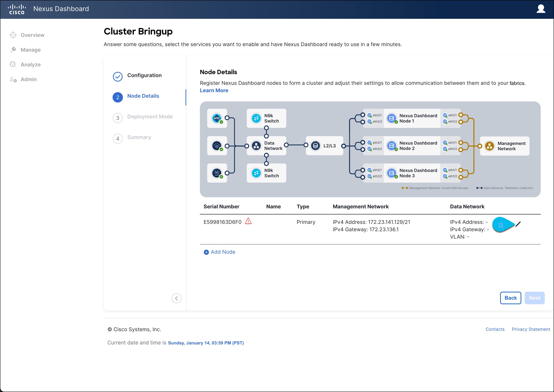Click the step 3 circle icon
The width and height of the screenshot is (554, 392).
point(118,118)
